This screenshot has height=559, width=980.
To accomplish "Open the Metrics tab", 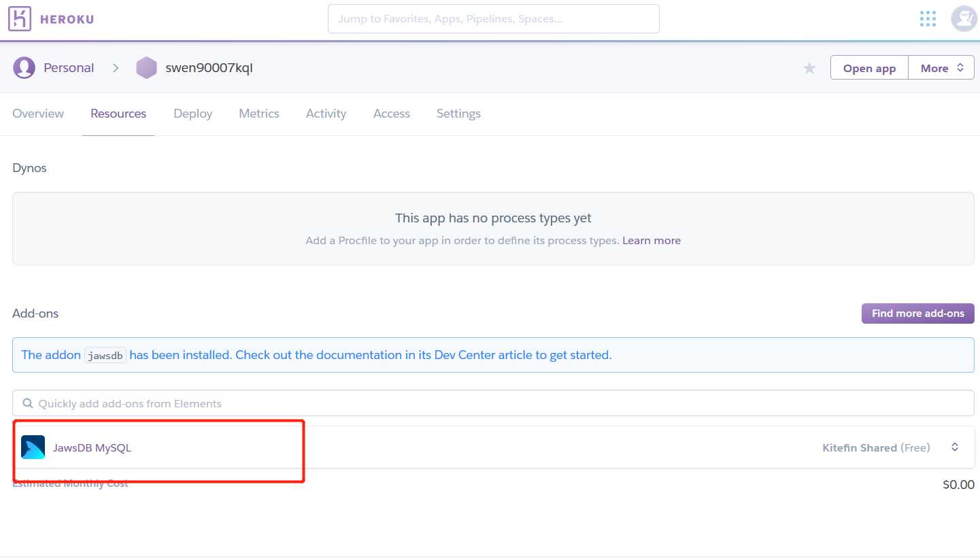I will (259, 114).
